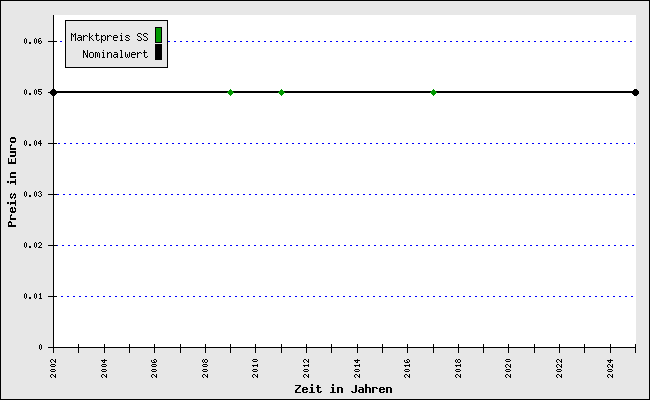Viewport: 650px width, 400px height.
Task: Click the 2012 x-axis year label
Action: coord(306,367)
